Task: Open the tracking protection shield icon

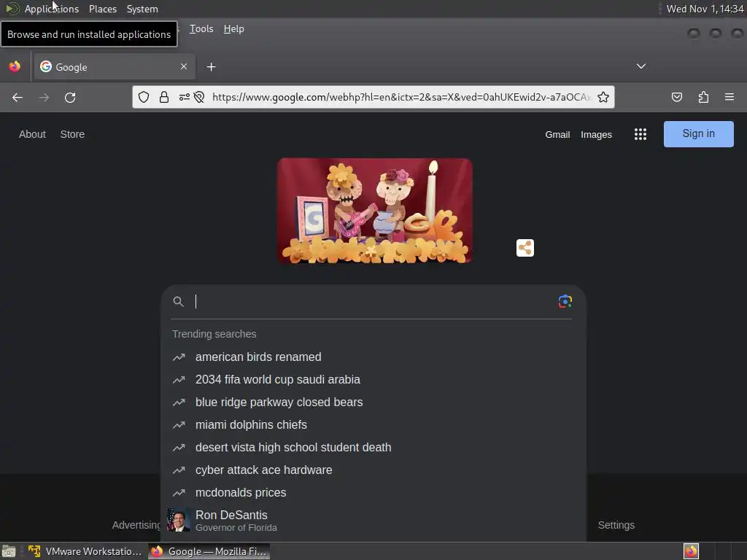Action: pyautogui.click(x=144, y=97)
